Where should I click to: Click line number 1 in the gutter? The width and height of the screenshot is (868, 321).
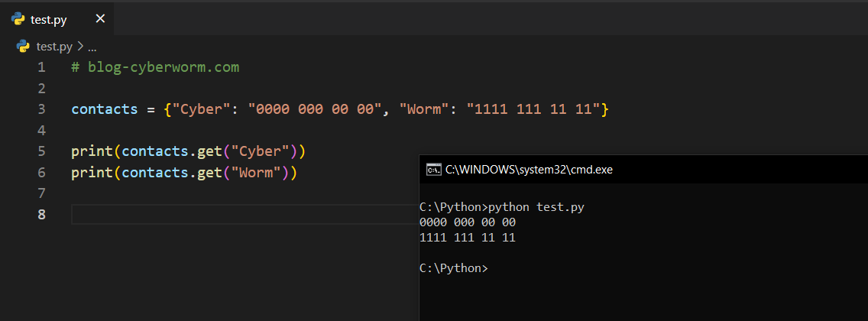(41, 67)
